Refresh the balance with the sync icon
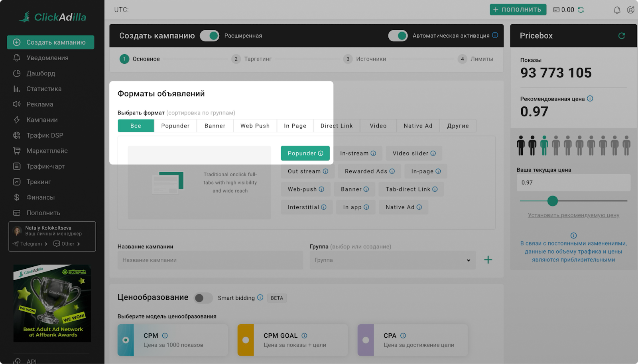Screen dimensions: 638x364 [x=581, y=10]
